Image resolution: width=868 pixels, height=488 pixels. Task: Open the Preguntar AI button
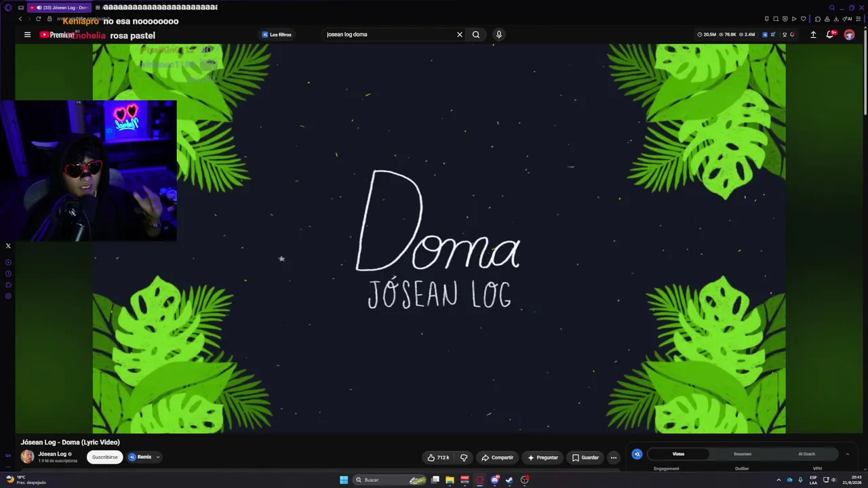[542, 457]
